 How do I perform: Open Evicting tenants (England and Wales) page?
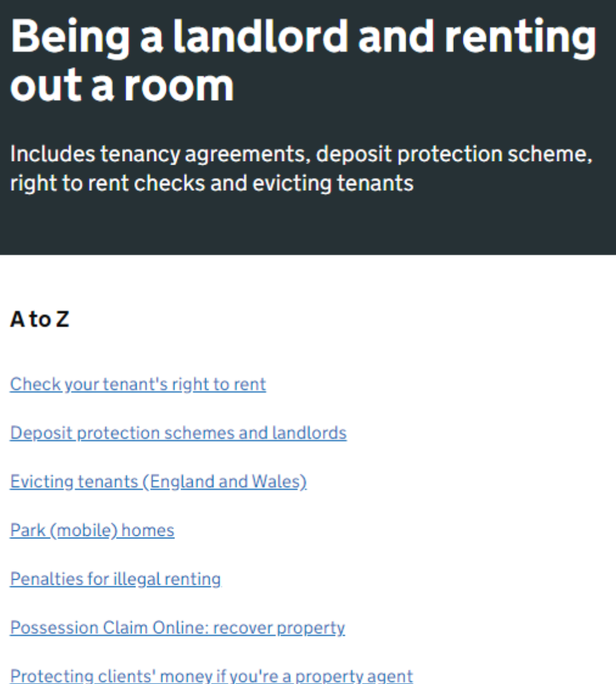158,482
